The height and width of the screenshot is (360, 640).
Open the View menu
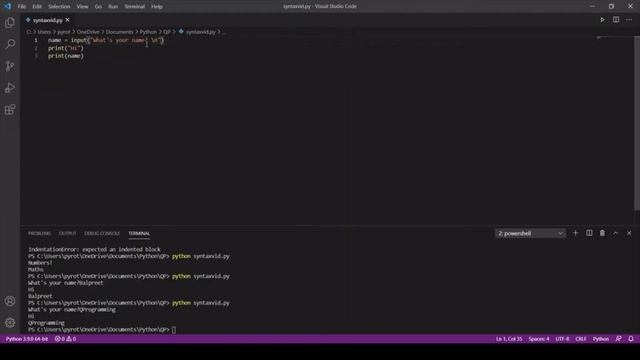82,7
